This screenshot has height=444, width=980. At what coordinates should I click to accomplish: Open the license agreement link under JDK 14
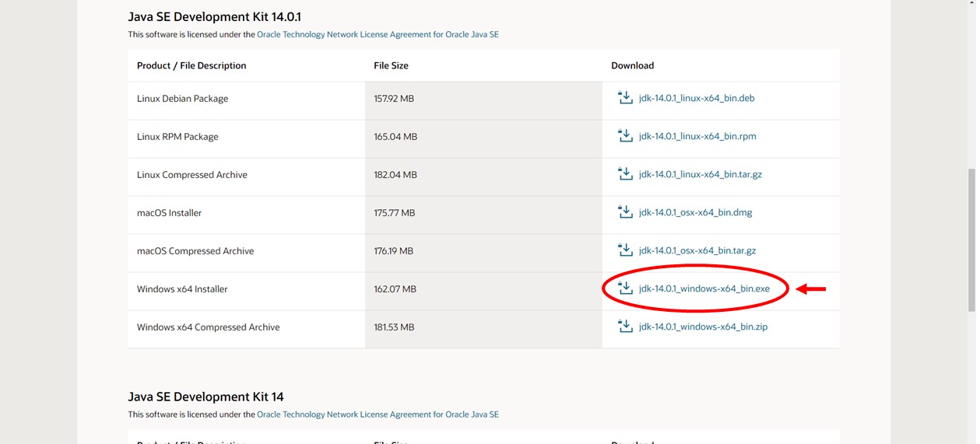pyautogui.click(x=378, y=414)
